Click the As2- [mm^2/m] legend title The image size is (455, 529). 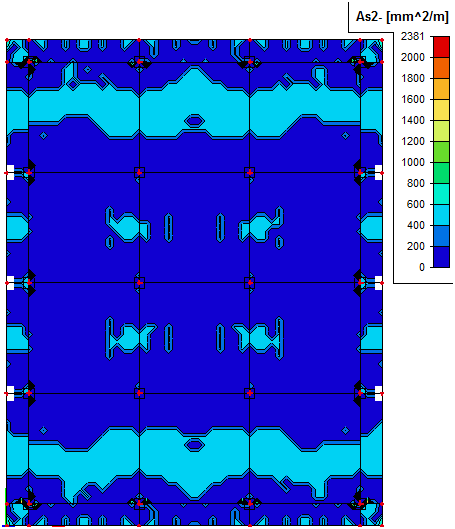402,16
